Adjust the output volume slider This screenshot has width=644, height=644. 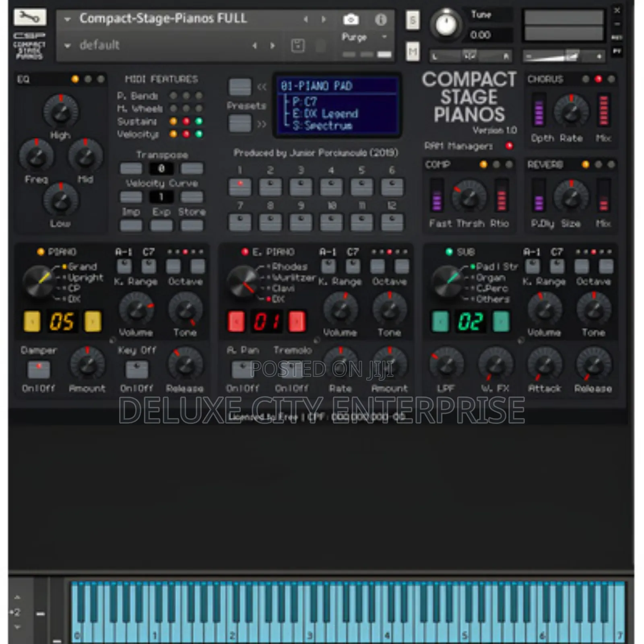tap(563, 56)
